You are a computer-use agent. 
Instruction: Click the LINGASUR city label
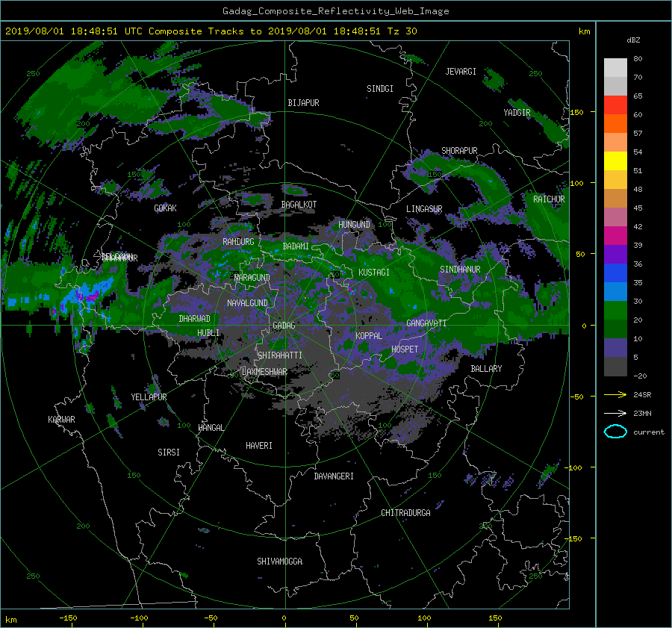click(x=424, y=209)
